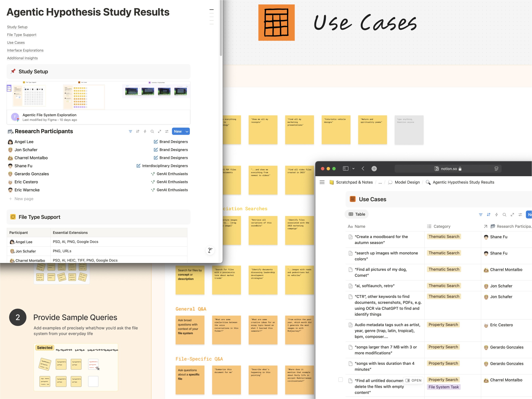532x399 pixels.
Task: Jump to Interface Explorations section link
Action: pos(25,50)
